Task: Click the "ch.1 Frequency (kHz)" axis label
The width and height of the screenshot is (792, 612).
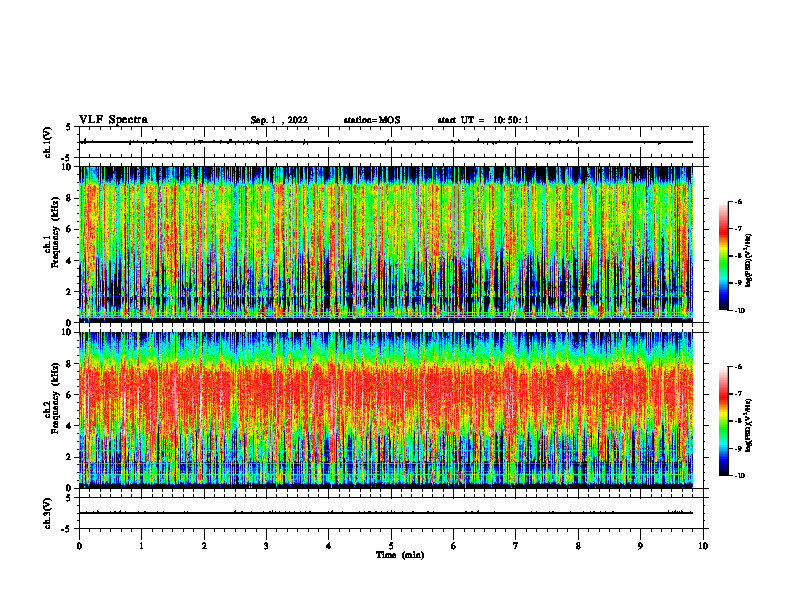Action: click(x=52, y=233)
